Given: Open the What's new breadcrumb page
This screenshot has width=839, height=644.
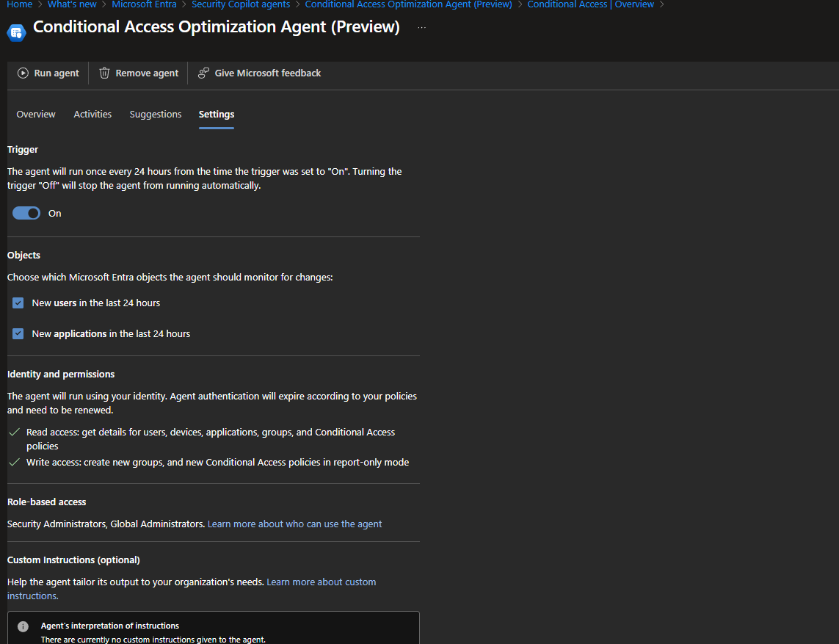Looking at the screenshot, I should (71, 4).
